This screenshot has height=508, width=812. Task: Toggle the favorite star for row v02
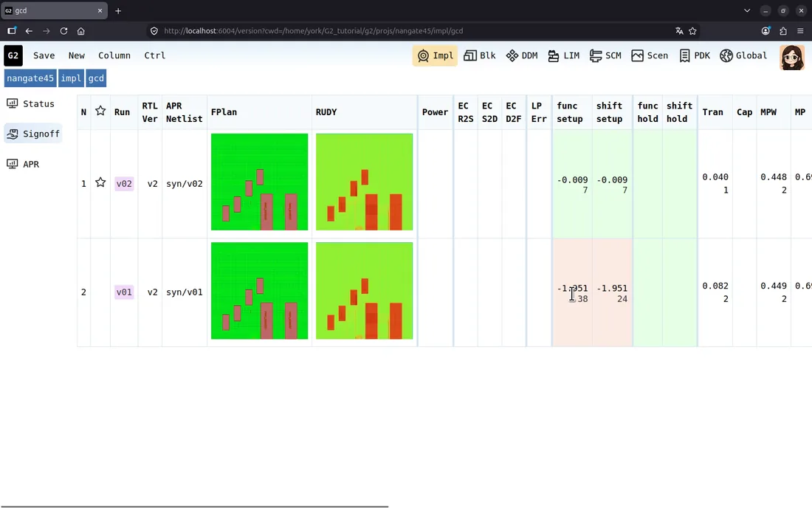point(100,182)
